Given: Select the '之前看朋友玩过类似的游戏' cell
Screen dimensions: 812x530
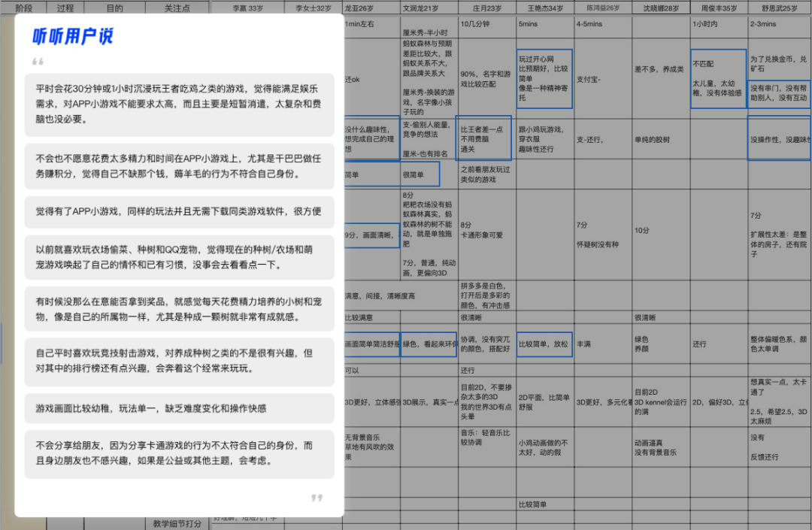Looking at the screenshot, I should coord(487,174).
